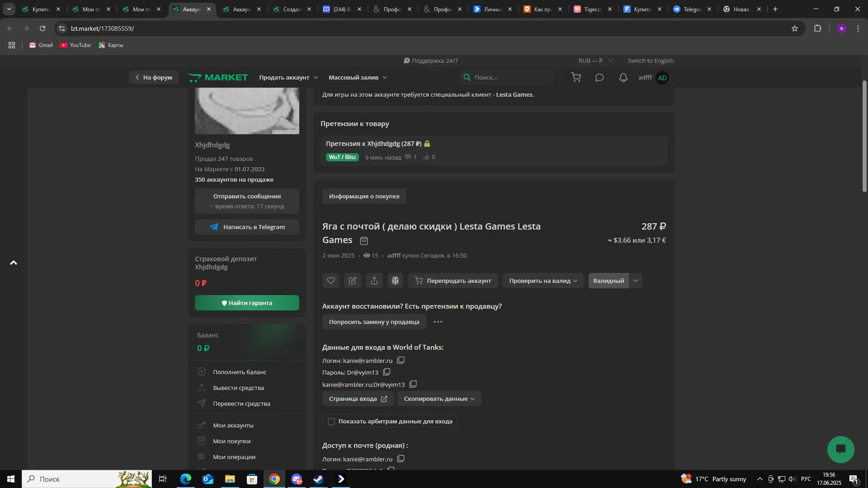Click 'Написать в Telegram' button
This screenshot has width=868, height=488.
[247, 227]
